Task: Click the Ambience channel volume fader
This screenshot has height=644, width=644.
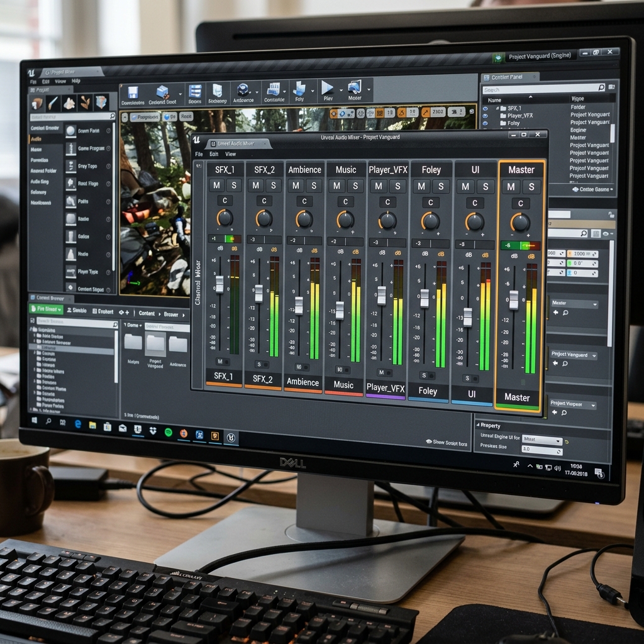Action: click(x=299, y=306)
